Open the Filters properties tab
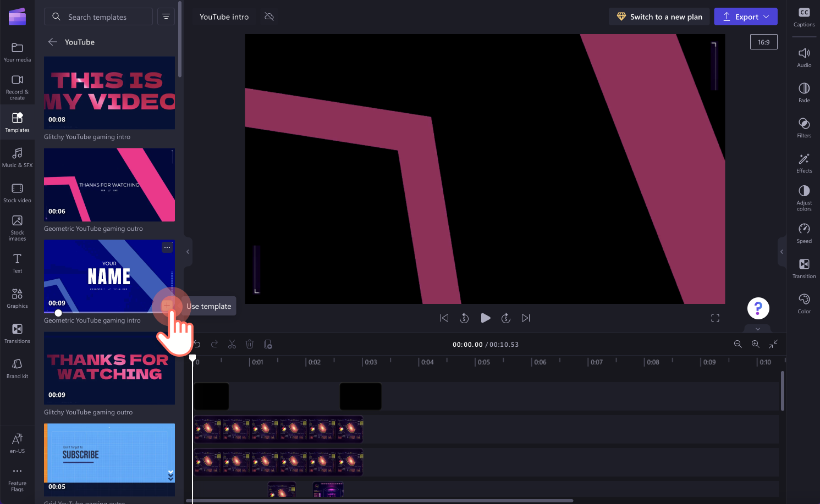The height and width of the screenshot is (504, 820). 804,128
